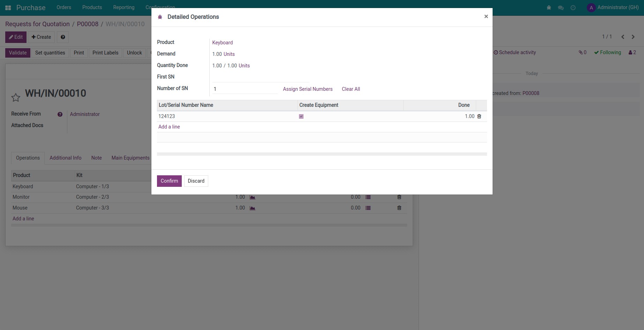
Task: Delete serial number line 124123 with trash icon
Action: [479, 116]
